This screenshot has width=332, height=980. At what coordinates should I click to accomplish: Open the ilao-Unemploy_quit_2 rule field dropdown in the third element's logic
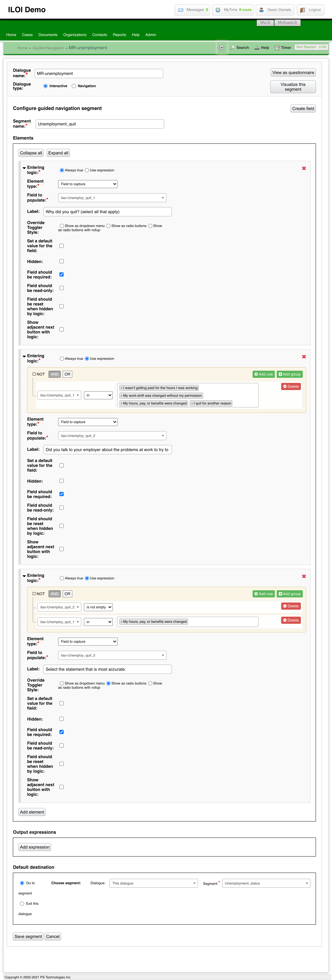[59, 607]
